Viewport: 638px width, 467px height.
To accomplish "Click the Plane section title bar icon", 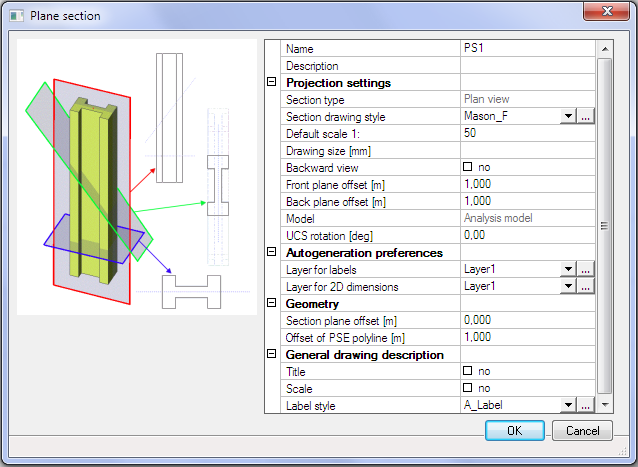I will click(14, 16).
